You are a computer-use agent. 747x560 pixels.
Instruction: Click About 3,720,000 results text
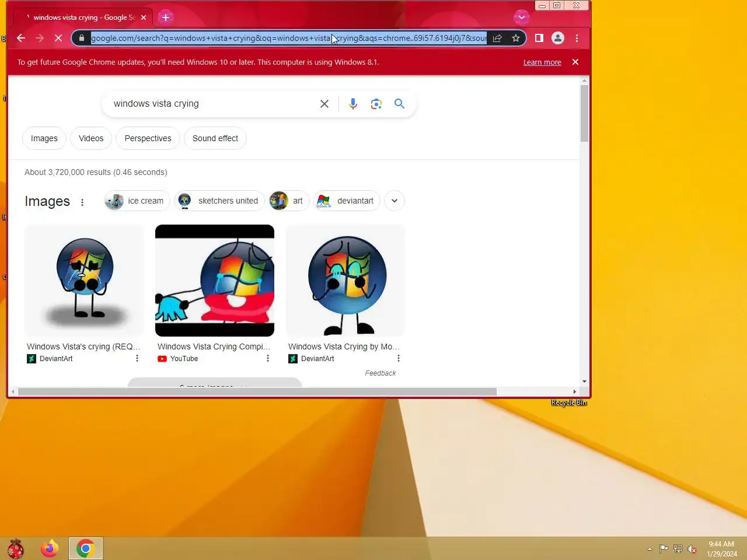point(96,172)
